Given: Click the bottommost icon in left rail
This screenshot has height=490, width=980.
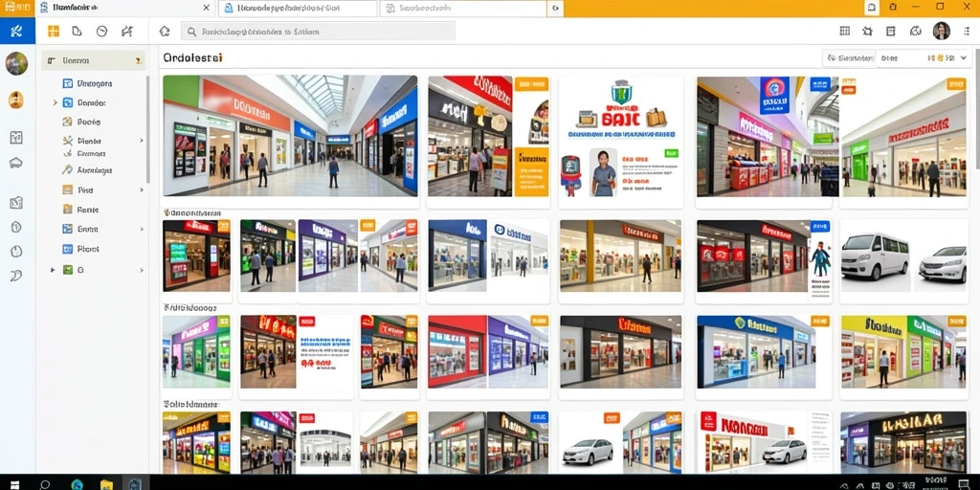Looking at the screenshot, I should [16, 275].
